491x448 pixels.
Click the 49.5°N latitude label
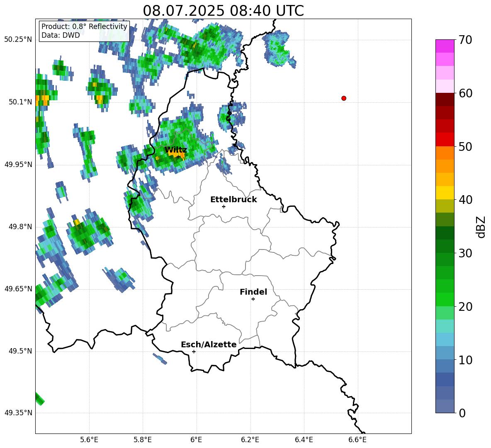20,351
